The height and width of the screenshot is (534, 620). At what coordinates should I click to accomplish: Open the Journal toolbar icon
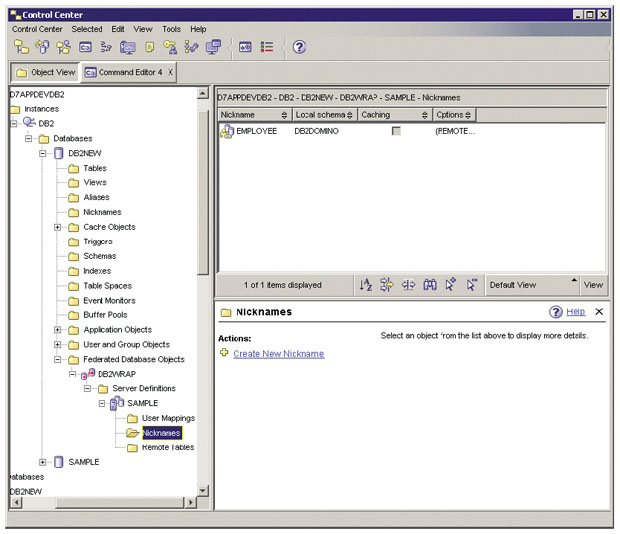149,47
